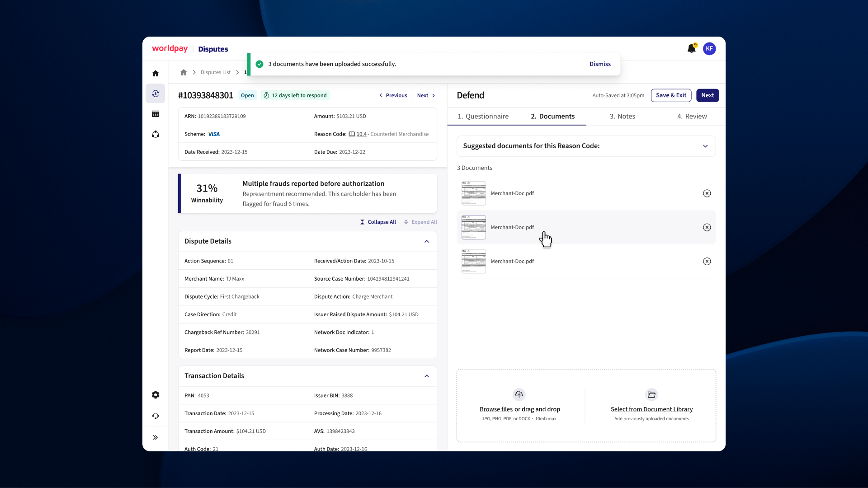Click the Issuer BIN value 3888
This screenshot has height=488, width=868.
[347, 395]
